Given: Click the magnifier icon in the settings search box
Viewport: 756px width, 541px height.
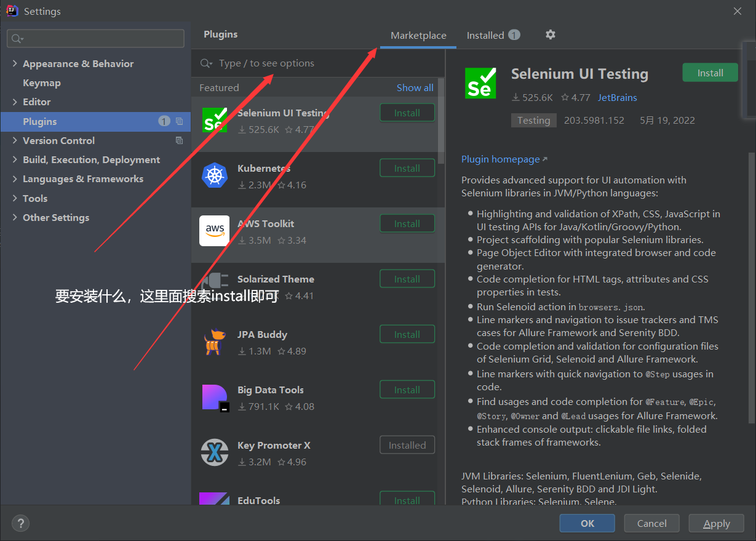Looking at the screenshot, I should click(17, 39).
